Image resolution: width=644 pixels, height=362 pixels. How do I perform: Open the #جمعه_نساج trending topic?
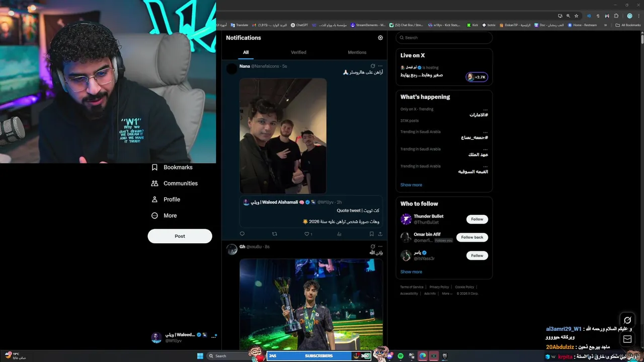(x=474, y=138)
